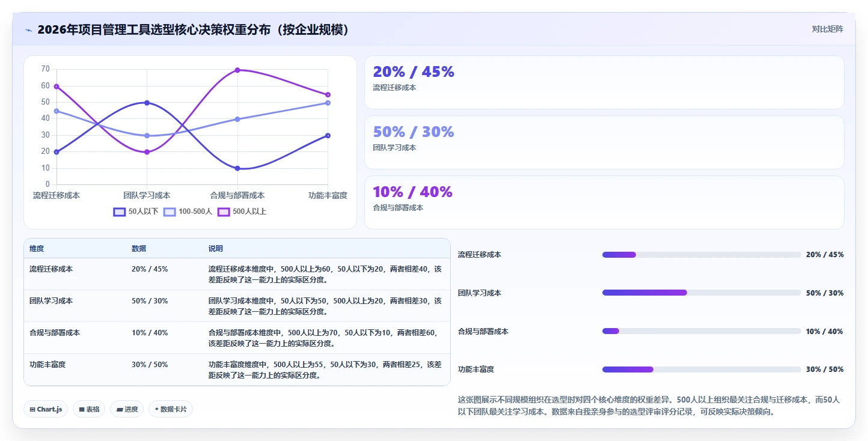The height and width of the screenshot is (441, 868).
Task: Click the 30% / 50% value beside progress bar
Action: (825, 370)
